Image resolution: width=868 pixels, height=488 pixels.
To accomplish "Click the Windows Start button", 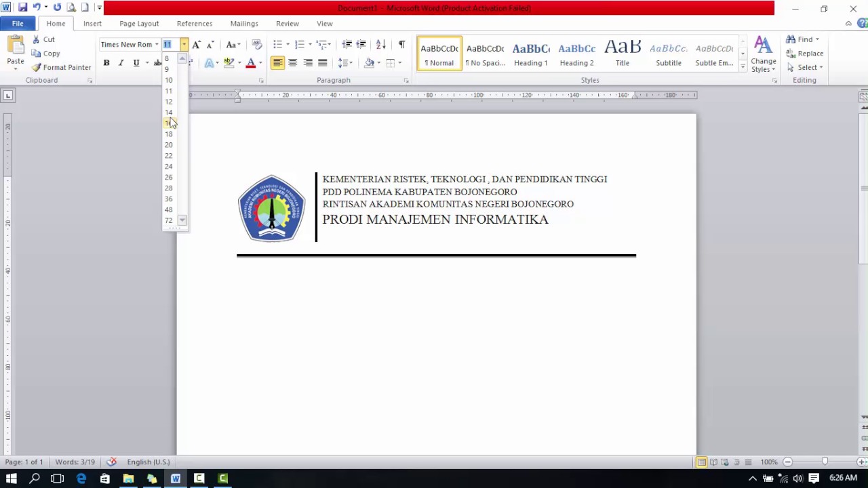I will [12, 479].
